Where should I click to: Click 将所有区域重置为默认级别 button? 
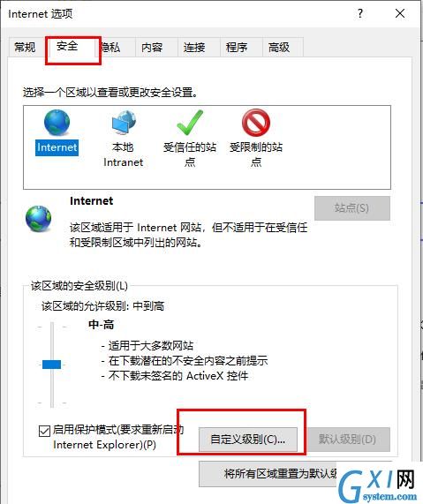282,474
